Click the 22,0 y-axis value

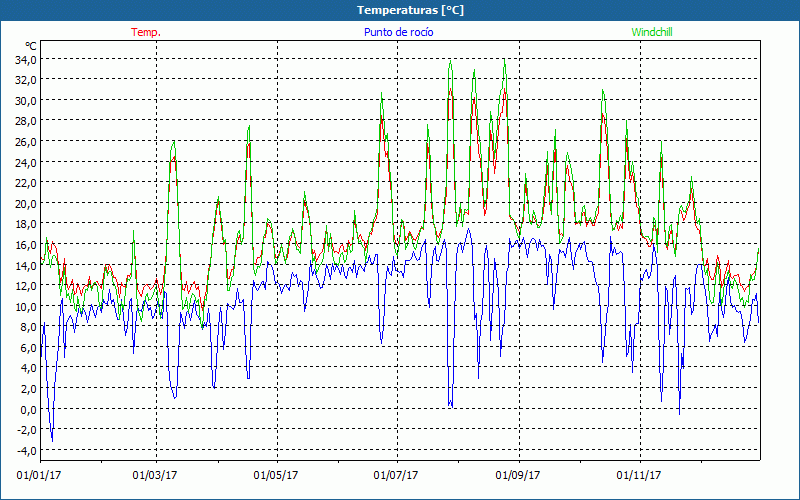coord(27,183)
